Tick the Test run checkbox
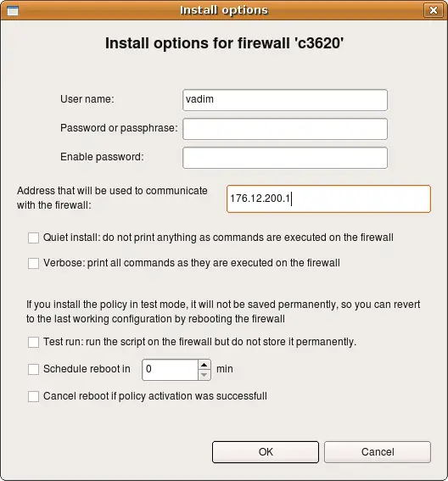 coord(33,342)
